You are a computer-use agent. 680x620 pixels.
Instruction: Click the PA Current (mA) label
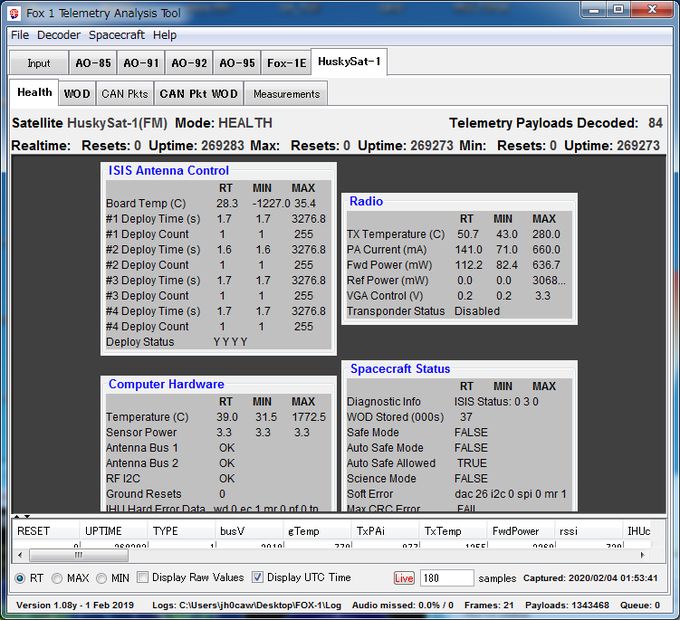point(387,250)
